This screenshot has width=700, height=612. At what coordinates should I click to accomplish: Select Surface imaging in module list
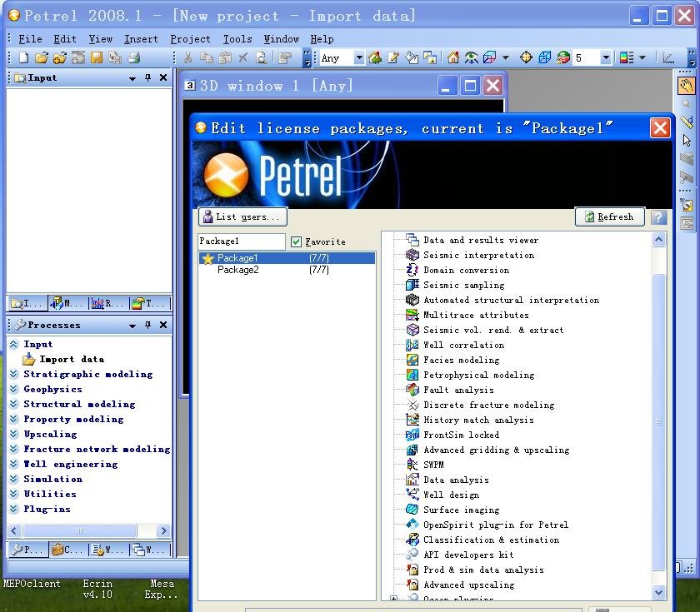[x=461, y=510]
